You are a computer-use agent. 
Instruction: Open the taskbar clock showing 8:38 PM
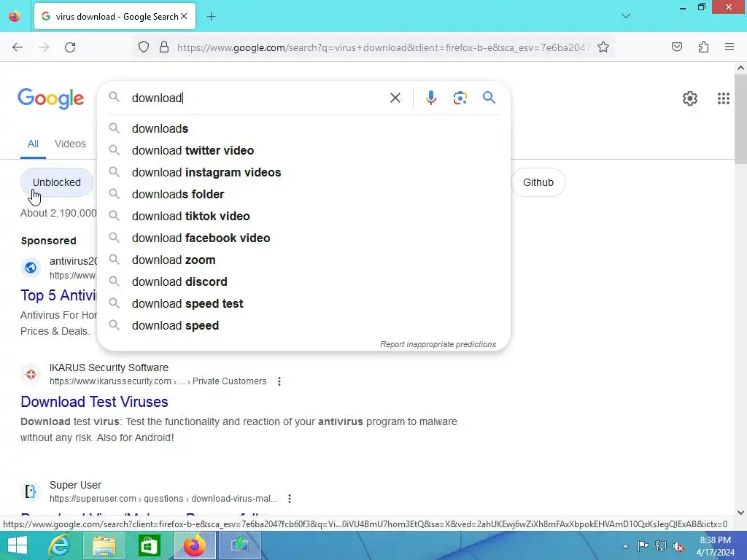(x=715, y=546)
